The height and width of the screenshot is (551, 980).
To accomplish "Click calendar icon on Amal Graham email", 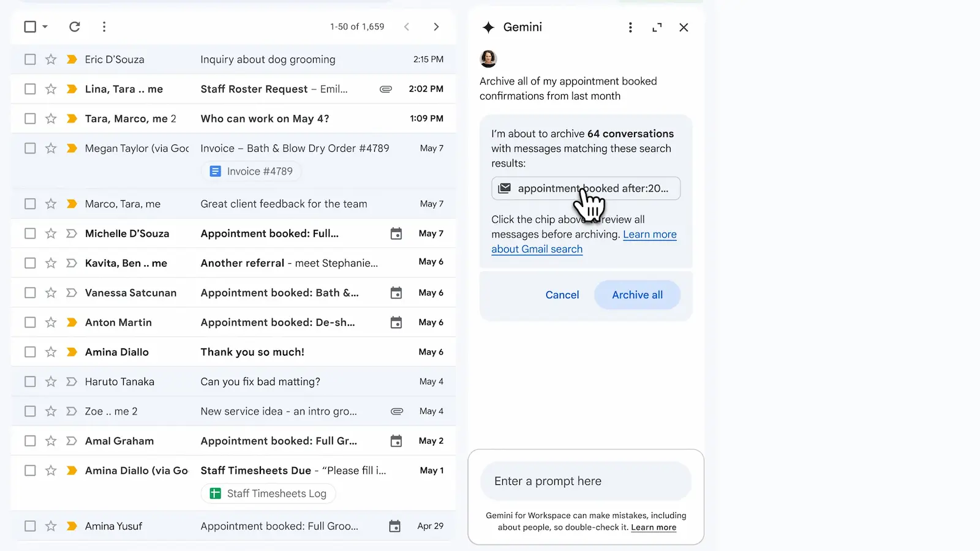I will [396, 441].
